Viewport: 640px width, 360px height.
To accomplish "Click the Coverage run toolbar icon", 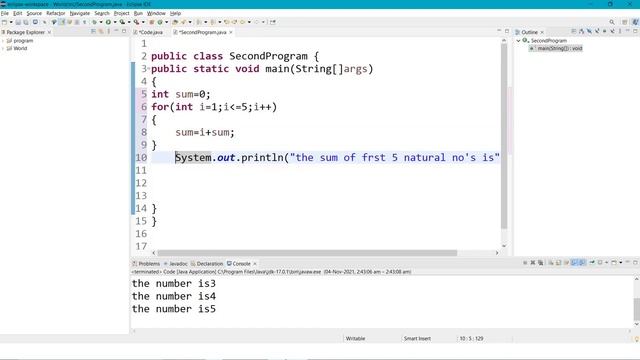I will pyautogui.click(x=122, y=22).
